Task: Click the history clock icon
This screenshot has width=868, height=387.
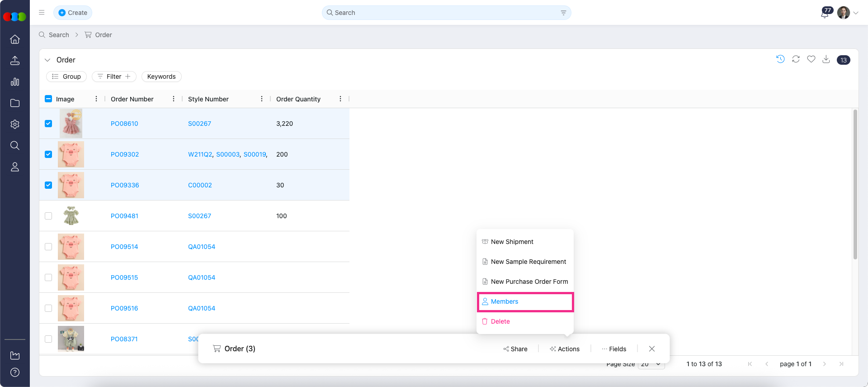Action: [780, 59]
